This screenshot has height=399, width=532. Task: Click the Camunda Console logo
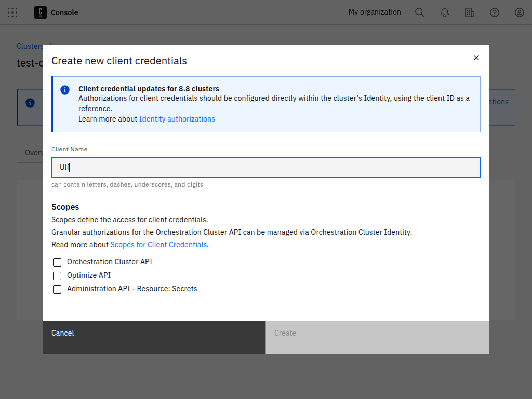[41, 12]
